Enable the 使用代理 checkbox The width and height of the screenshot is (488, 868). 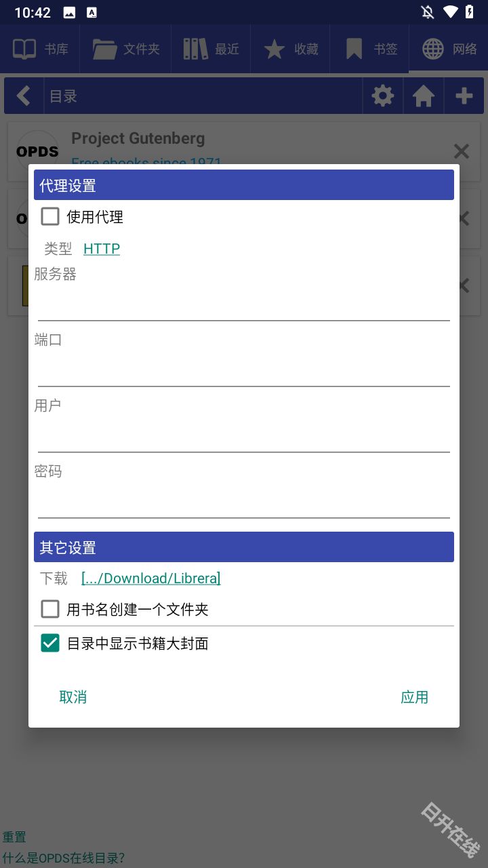tap(50, 217)
